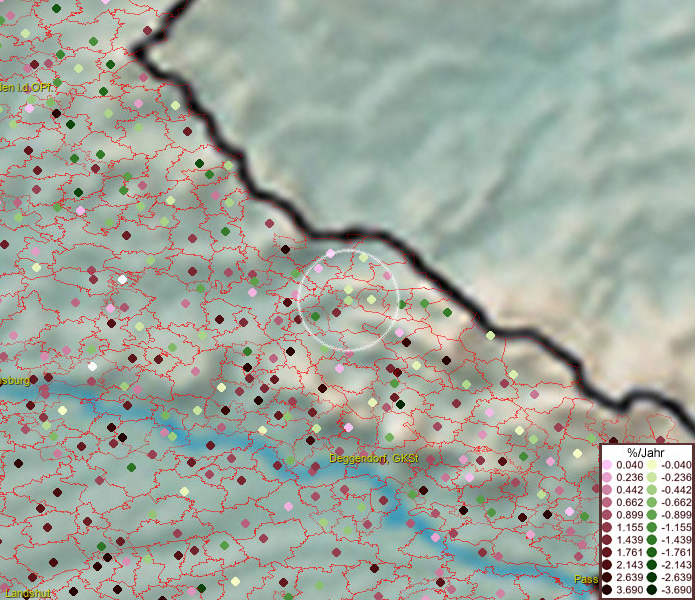The image size is (695, 600).
Task: Click the 0.040 pink legend swatch
Action: pos(607,465)
